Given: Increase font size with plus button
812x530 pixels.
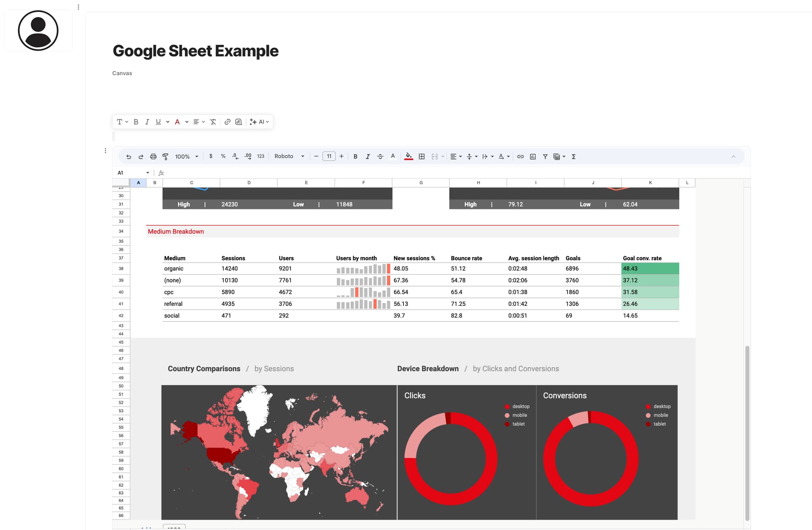Looking at the screenshot, I should [x=341, y=157].
